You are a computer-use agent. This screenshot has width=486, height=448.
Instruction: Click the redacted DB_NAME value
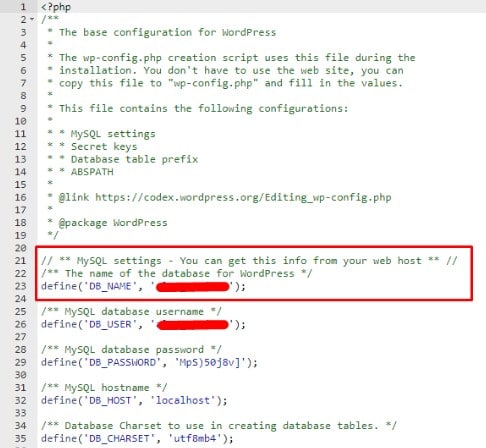click(x=193, y=287)
